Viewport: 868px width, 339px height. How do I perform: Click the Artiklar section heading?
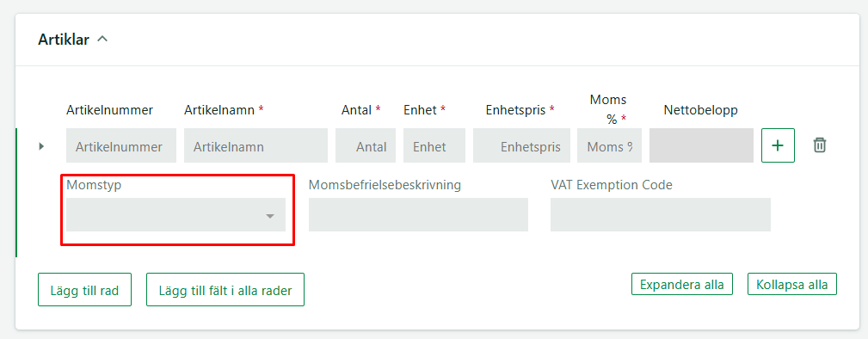(x=64, y=40)
